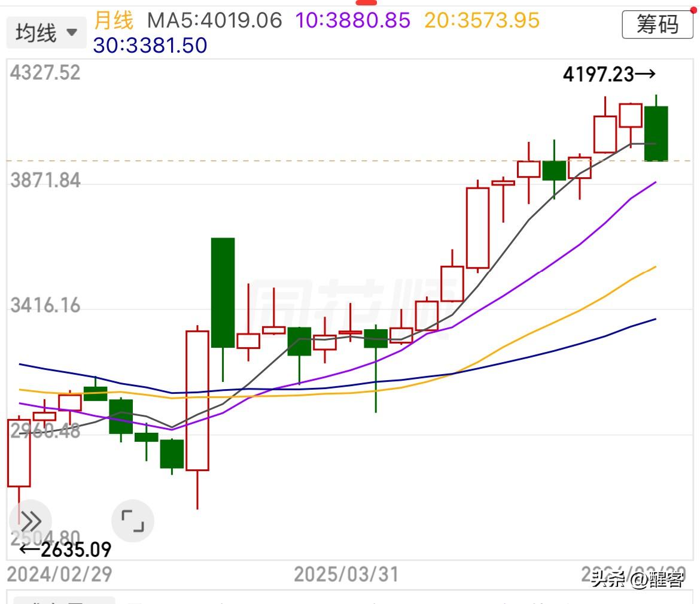Select the 月线 period label
Image resolution: width=700 pixels, height=604 pixels.
click(x=114, y=20)
